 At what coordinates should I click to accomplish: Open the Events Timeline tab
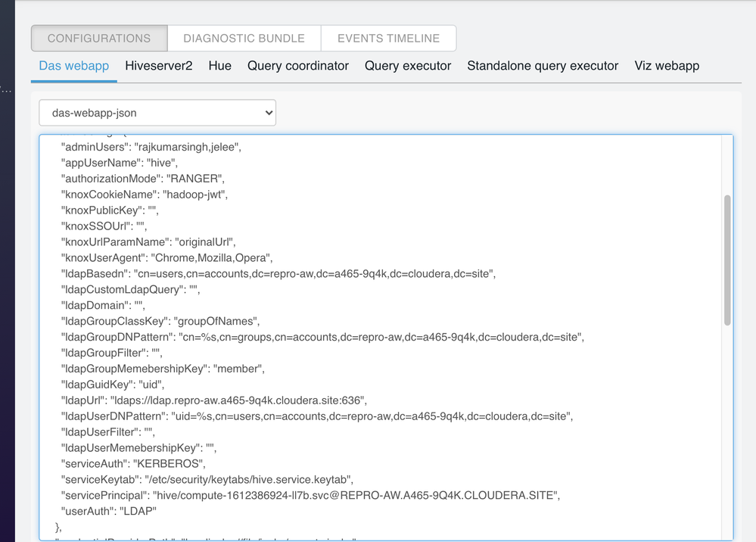click(388, 38)
